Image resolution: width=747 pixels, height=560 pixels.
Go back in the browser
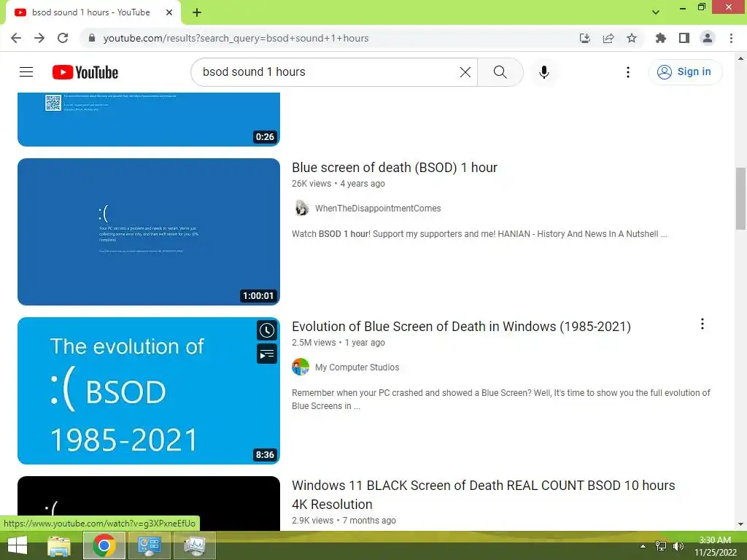coord(16,38)
